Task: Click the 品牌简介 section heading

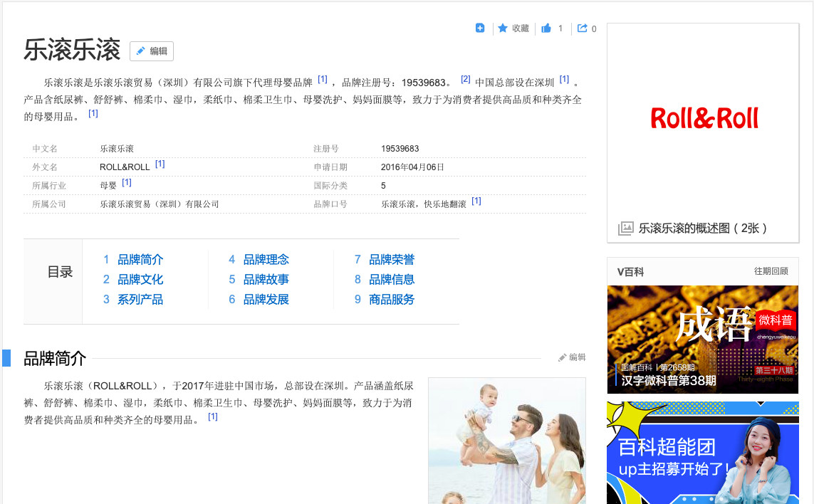Action: 55,358
